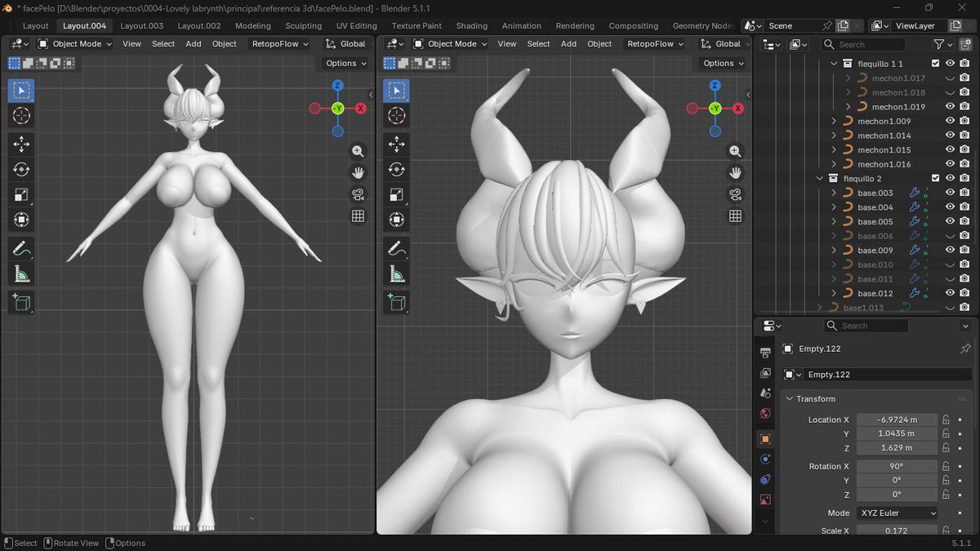This screenshot has height=551, width=980.
Task: Open the World properties tab
Action: click(765, 414)
